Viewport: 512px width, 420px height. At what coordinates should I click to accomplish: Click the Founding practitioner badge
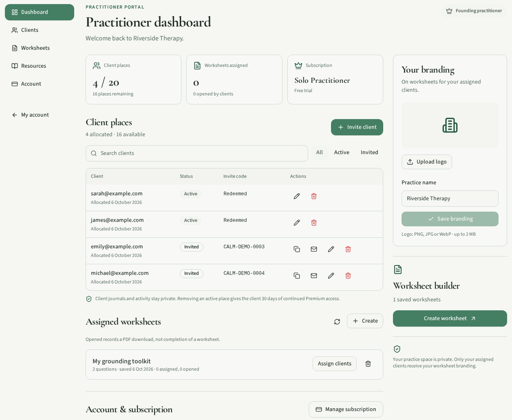(x=474, y=11)
